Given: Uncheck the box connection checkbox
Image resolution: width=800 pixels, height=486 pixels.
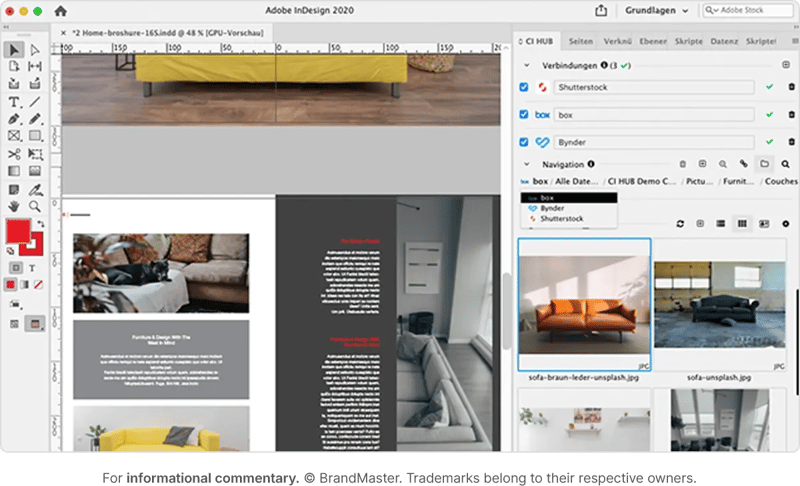Looking at the screenshot, I should [x=523, y=114].
